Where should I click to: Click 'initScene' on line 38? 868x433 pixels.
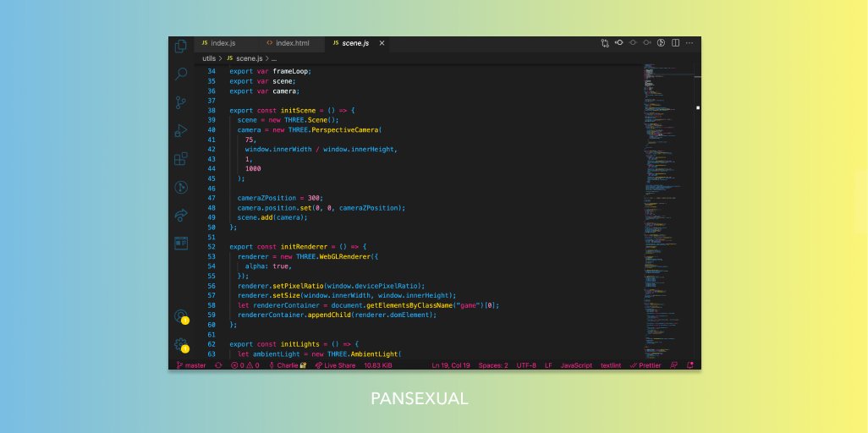(298, 110)
